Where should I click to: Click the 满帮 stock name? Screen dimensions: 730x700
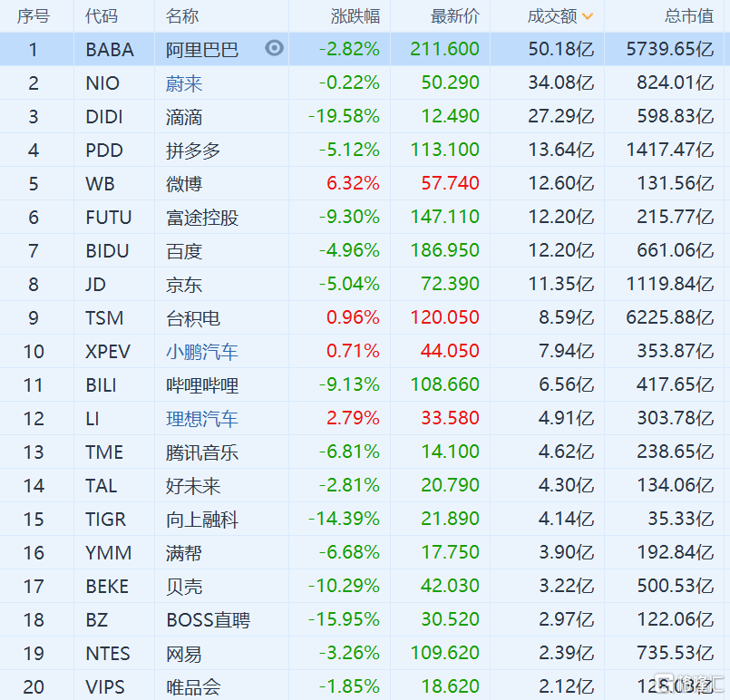point(184,552)
